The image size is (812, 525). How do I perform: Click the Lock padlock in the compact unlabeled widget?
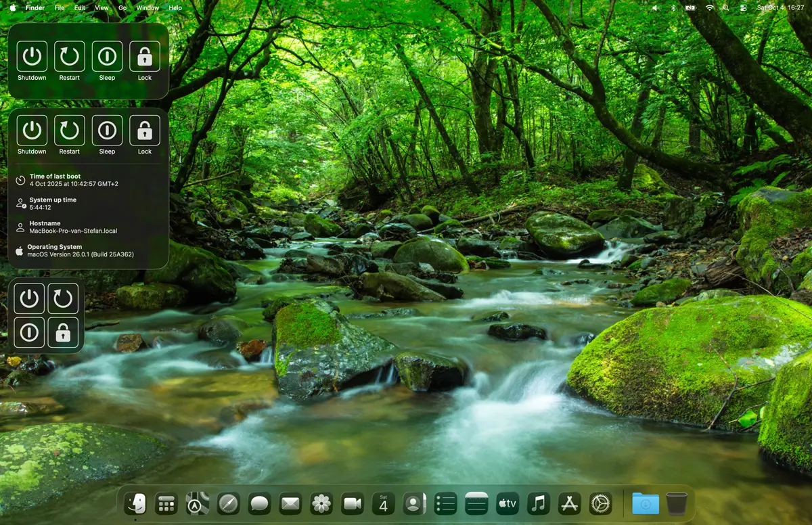(x=64, y=332)
